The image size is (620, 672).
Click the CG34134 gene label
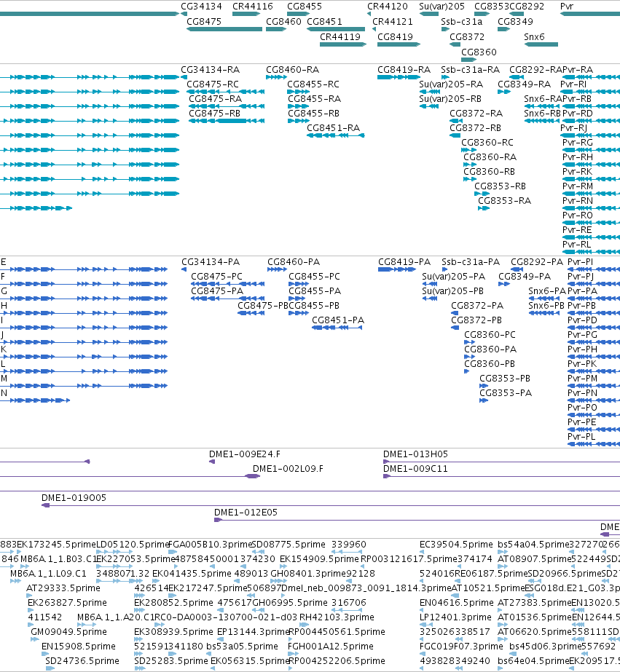tap(201, 7)
